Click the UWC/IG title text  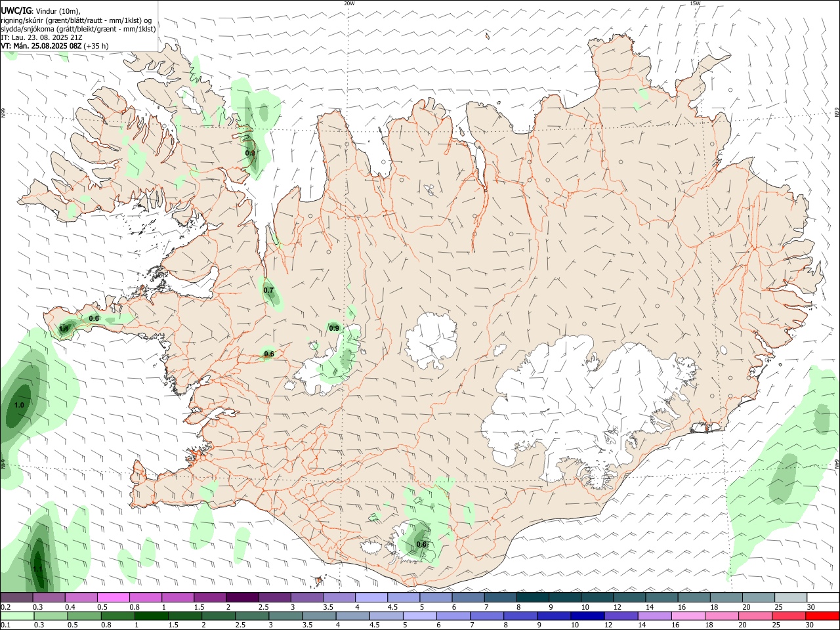pyautogui.click(x=16, y=11)
